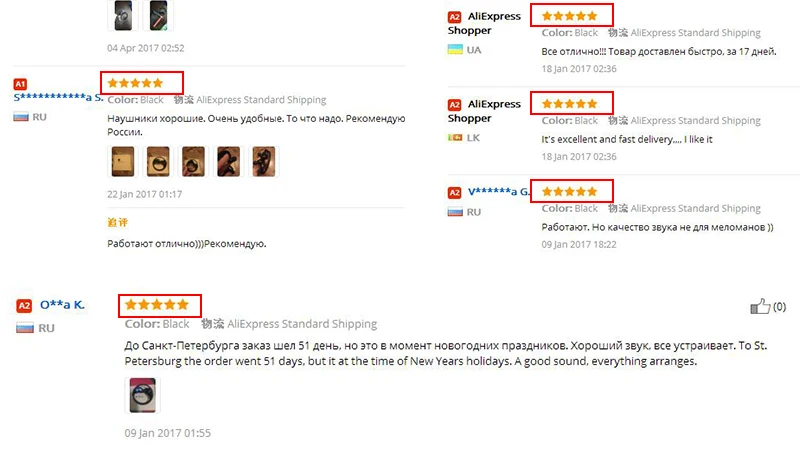The image size is (800, 467).
Task: Click star rating of LK shopper review
Action: point(569,104)
